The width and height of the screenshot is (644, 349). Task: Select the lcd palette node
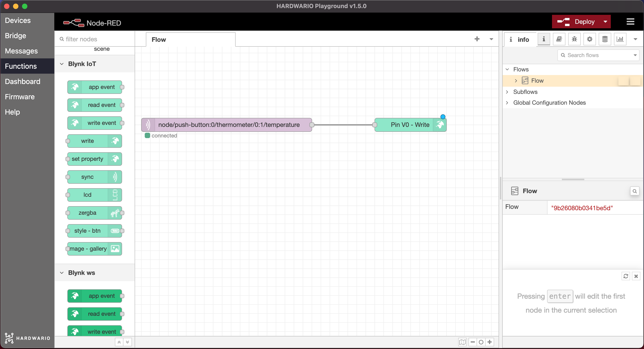pos(95,195)
